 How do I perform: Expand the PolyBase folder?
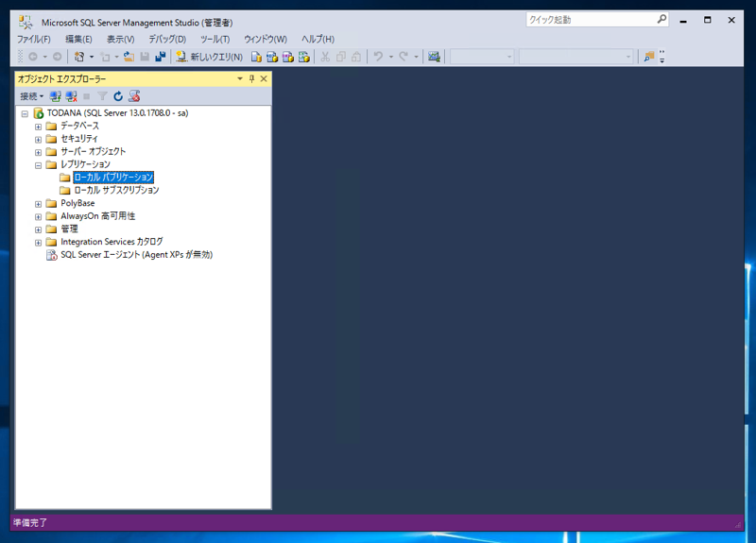click(x=38, y=204)
